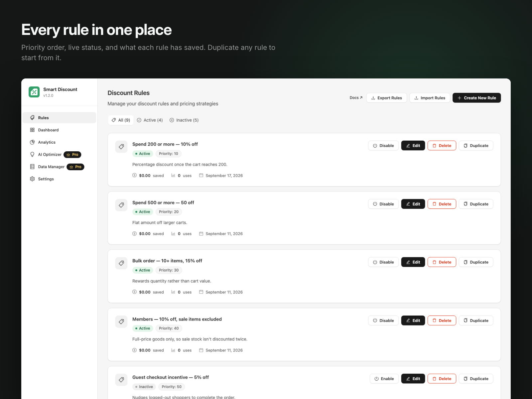Image resolution: width=532 pixels, height=399 pixels.
Task: Click Import Rules button
Action: pos(430,98)
